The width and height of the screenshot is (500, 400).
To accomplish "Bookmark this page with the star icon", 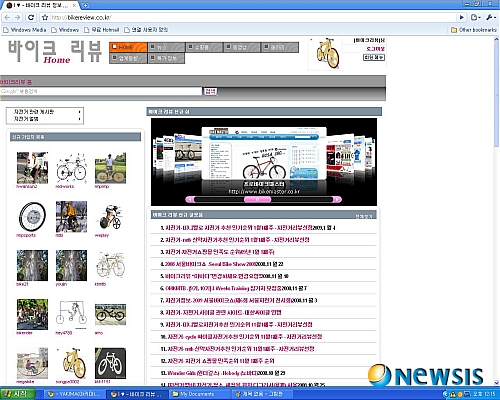I will tap(45, 17).
